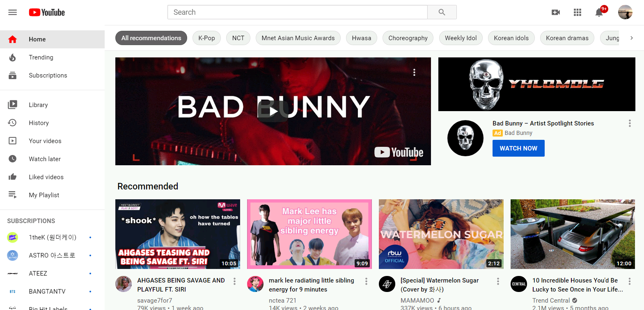
Task: Click the Home icon in sidebar
Action: [13, 39]
